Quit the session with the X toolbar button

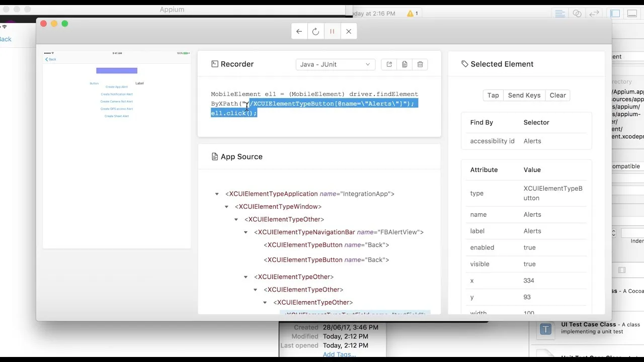[349, 31]
